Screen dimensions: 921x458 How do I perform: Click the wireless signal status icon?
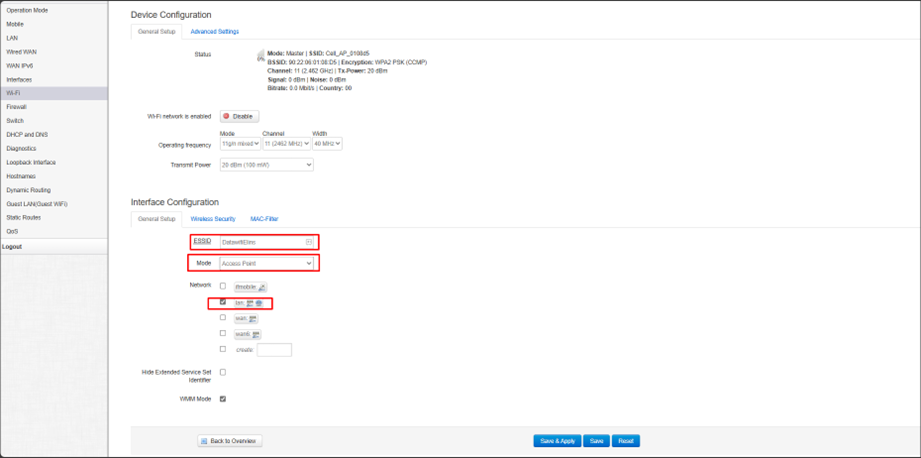[260, 56]
